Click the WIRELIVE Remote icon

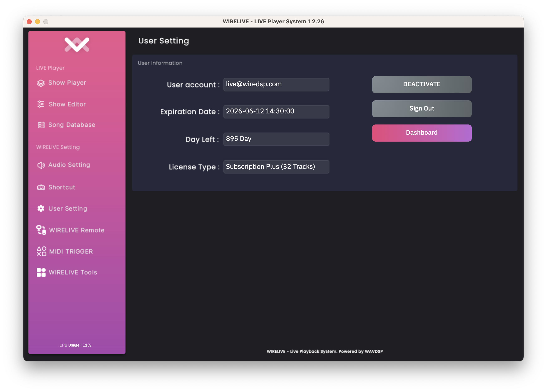pyautogui.click(x=41, y=230)
